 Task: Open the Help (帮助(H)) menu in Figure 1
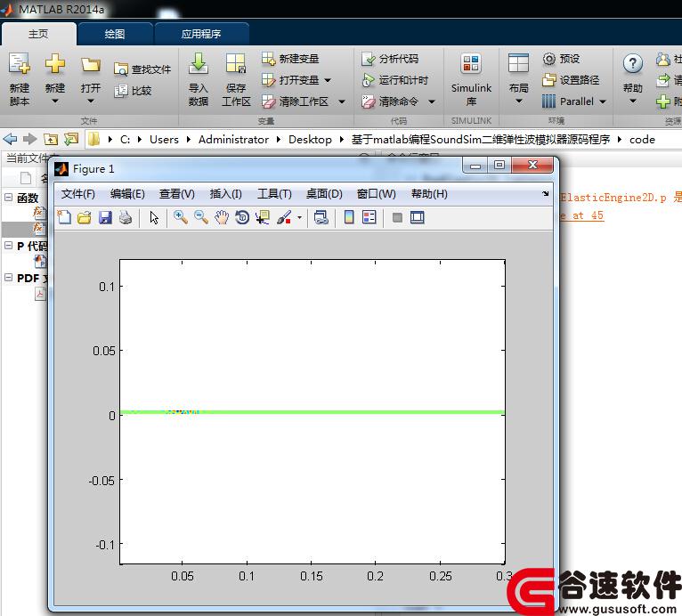(429, 194)
